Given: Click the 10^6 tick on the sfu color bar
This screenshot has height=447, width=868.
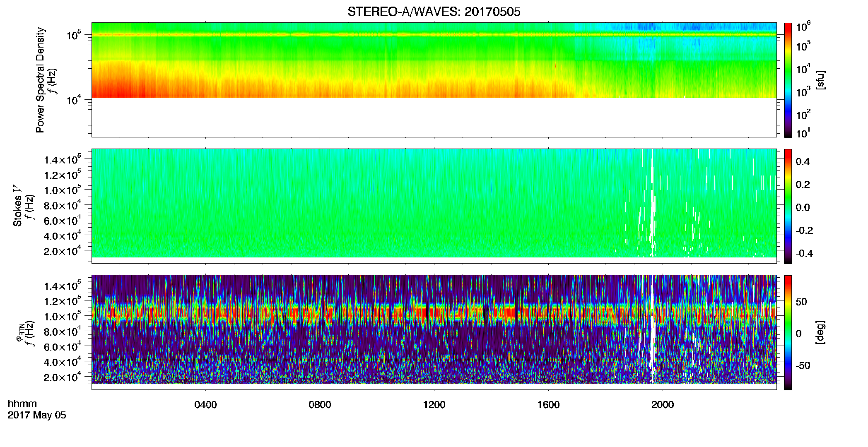Looking at the screenshot, I should coord(803,26).
